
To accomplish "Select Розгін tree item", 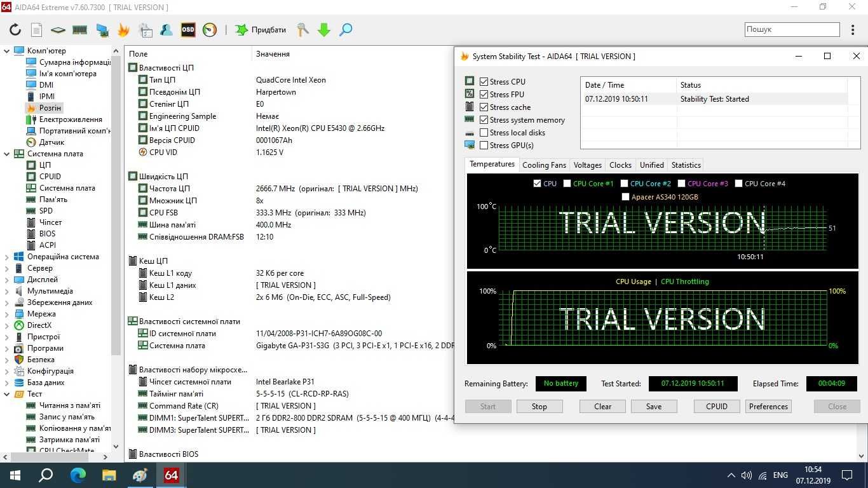I will point(50,108).
